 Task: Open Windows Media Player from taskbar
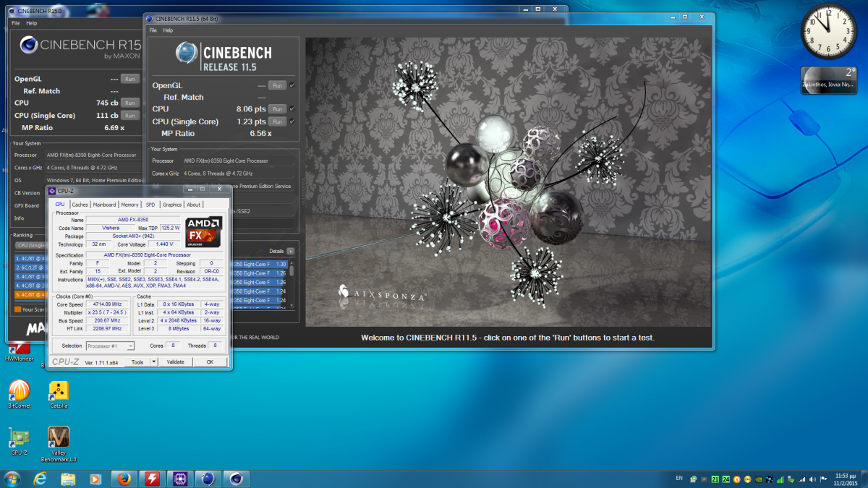pos(95,479)
